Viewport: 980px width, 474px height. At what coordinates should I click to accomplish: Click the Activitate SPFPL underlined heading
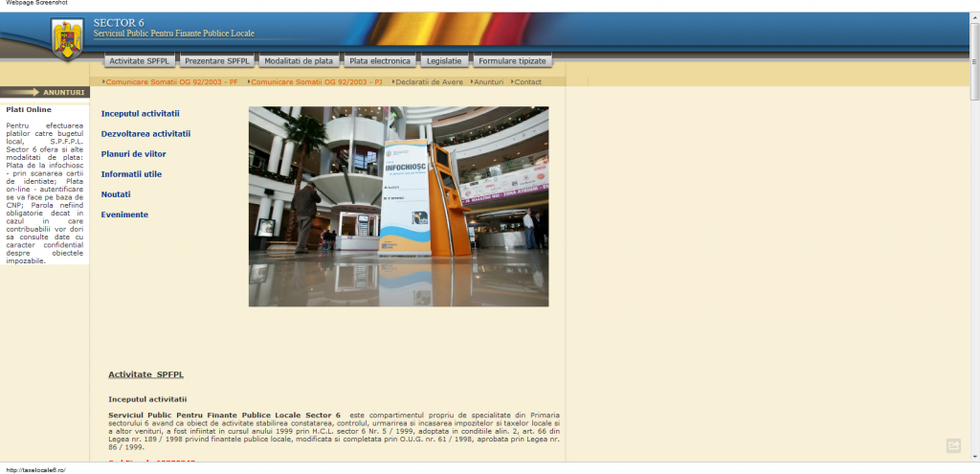145,374
